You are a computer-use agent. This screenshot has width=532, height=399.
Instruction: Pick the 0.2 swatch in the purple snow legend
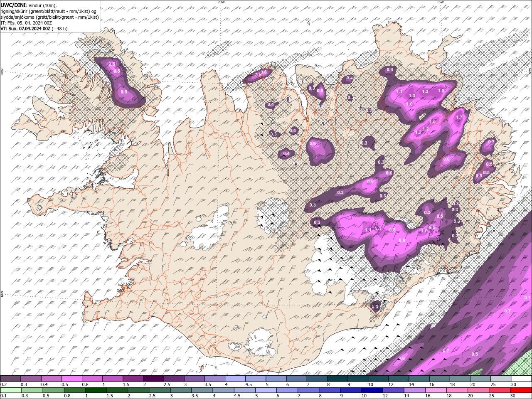[x=11, y=379]
